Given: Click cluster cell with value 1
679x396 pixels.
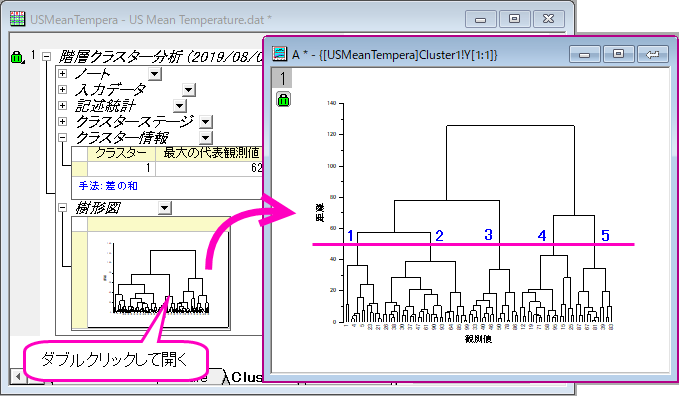Looking at the screenshot, I should pyautogui.click(x=121, y=168).
